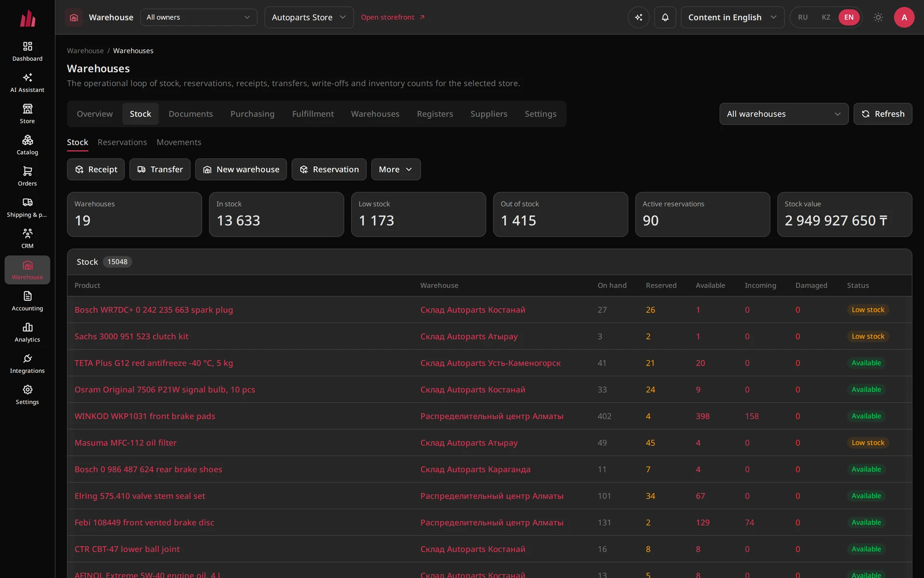Click the Warehouse header icon
Viewport: 924px width, 578px height.
[74, 17]
